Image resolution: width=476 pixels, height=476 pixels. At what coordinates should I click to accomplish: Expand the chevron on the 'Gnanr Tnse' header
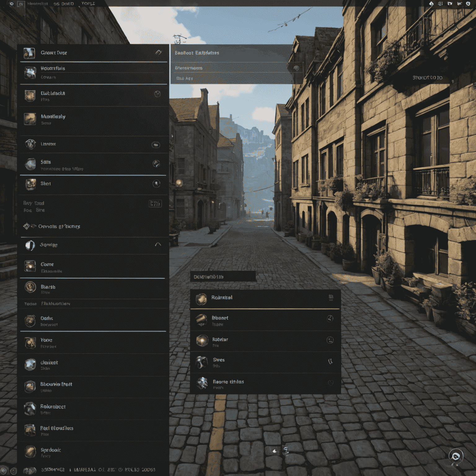point(159,52)
